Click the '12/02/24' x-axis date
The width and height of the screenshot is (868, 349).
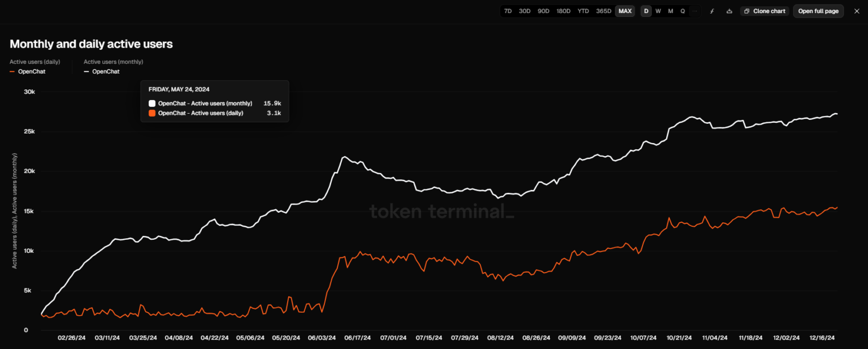786,338
